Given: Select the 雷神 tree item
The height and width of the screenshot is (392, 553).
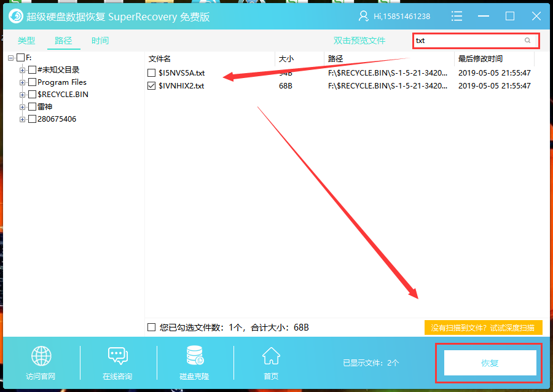Looking at the screenshot, I should [45, 107].
